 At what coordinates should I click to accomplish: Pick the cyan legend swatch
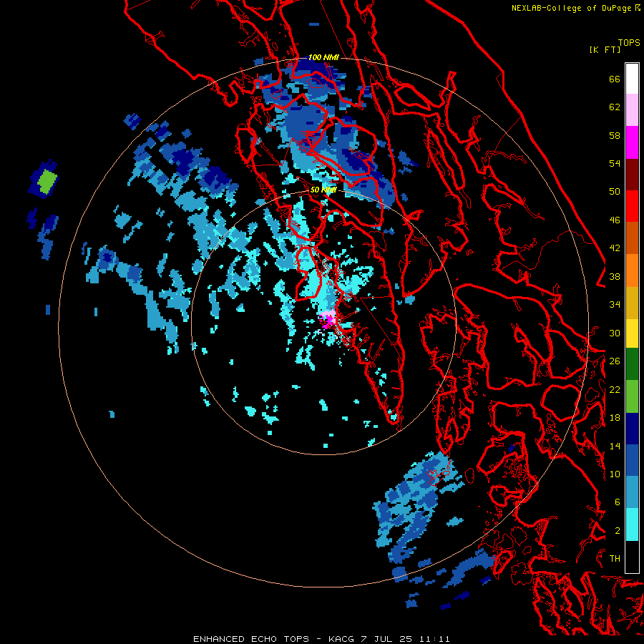(x=632, y=525)
